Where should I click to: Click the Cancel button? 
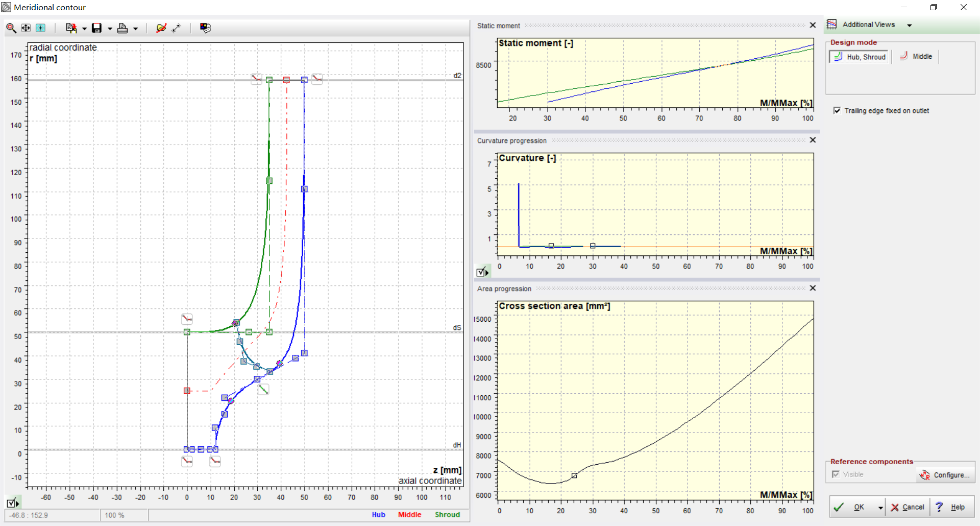coord(908,507)
